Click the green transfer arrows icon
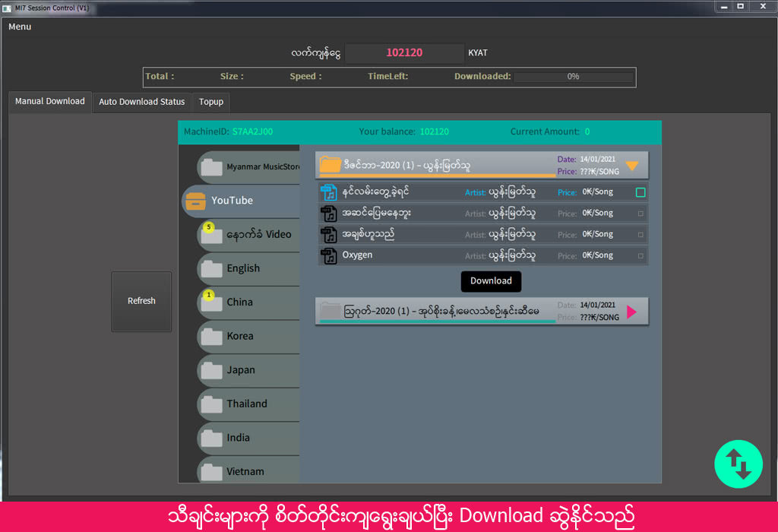Viewport: 778px width, 532px height. (x=738, y=464)
